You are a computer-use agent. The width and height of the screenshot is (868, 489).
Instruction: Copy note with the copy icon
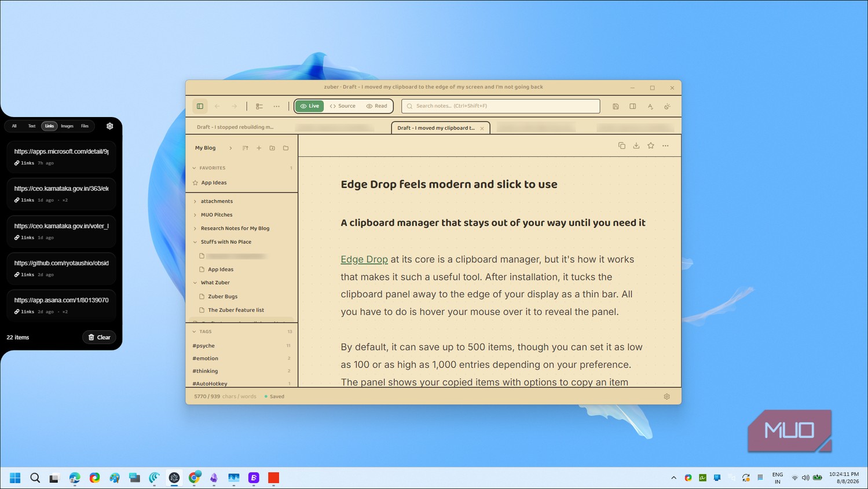point(621,146)
